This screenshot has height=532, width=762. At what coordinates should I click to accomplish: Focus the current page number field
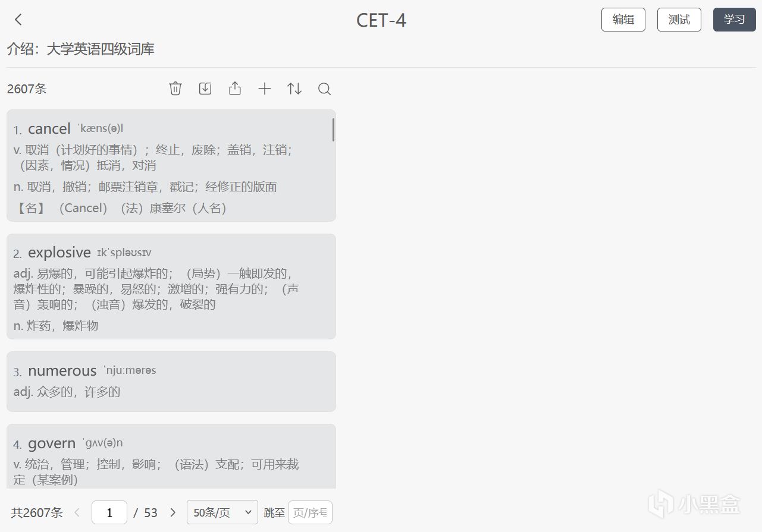(109, 512)
